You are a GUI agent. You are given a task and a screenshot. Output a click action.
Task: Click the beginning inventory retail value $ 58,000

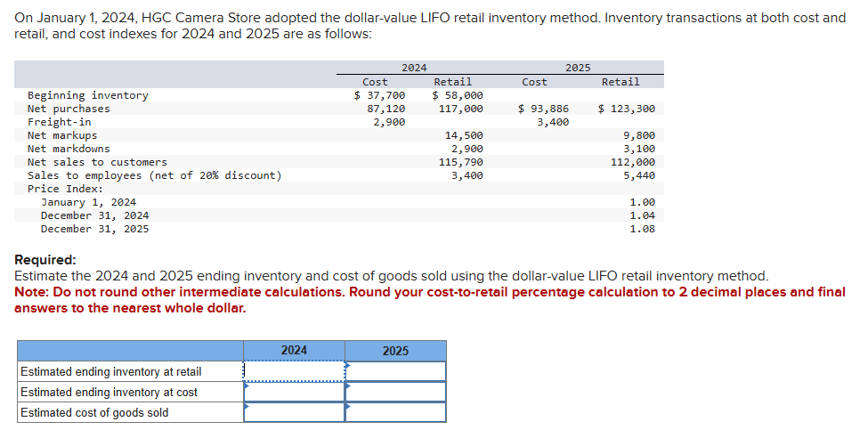tap(458, 95)
